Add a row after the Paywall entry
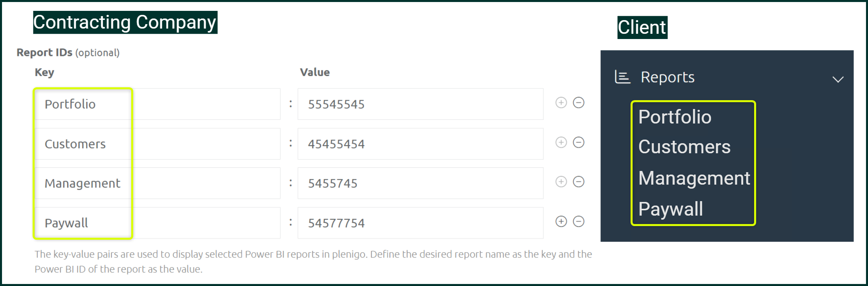Image resolution: width=868 pixels, height=286 pixels. click(x=561, y=221)
